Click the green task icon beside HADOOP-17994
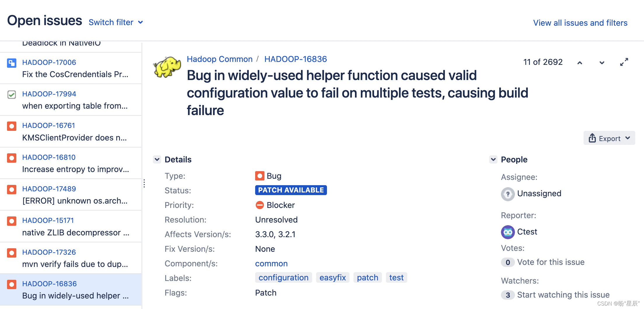 11,95
